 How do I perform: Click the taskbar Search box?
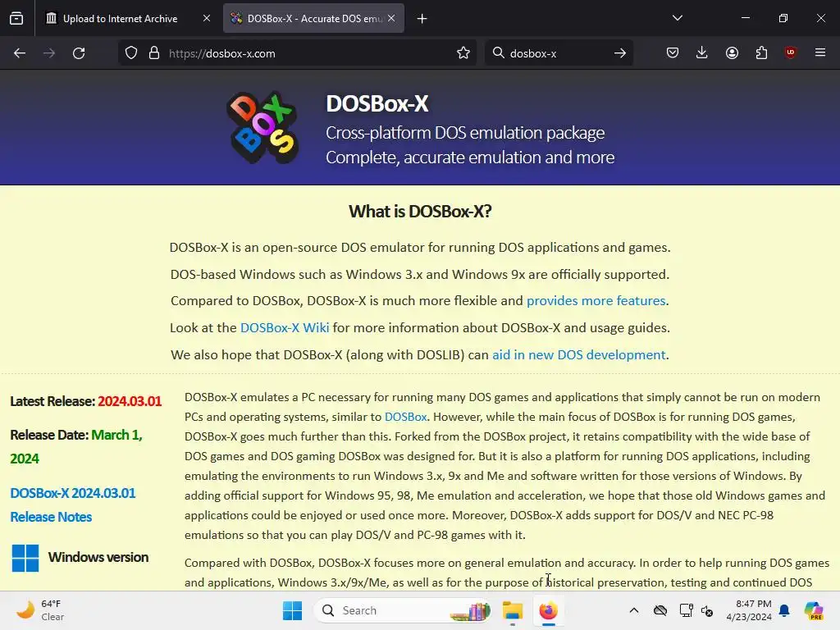(402, 610)
